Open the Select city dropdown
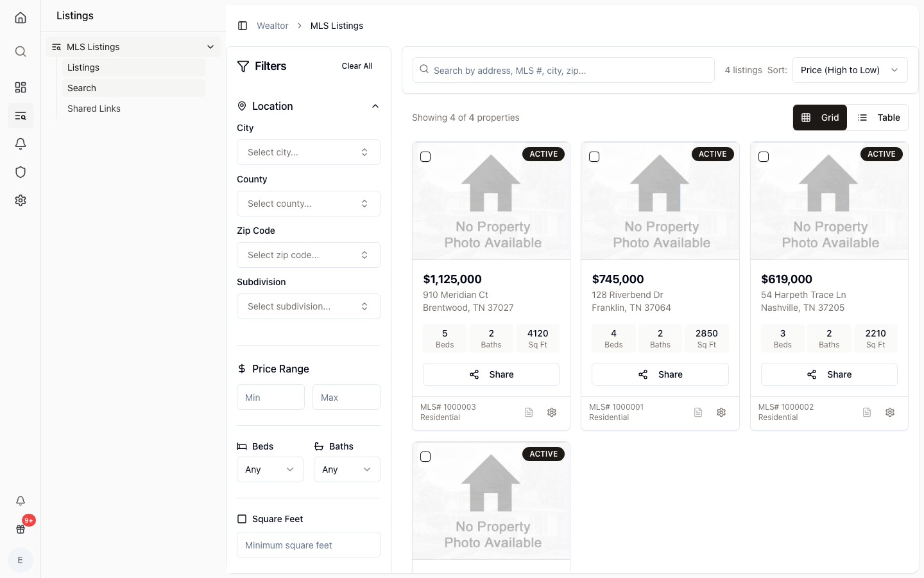The image size is (924, 578). click(309, 152)
